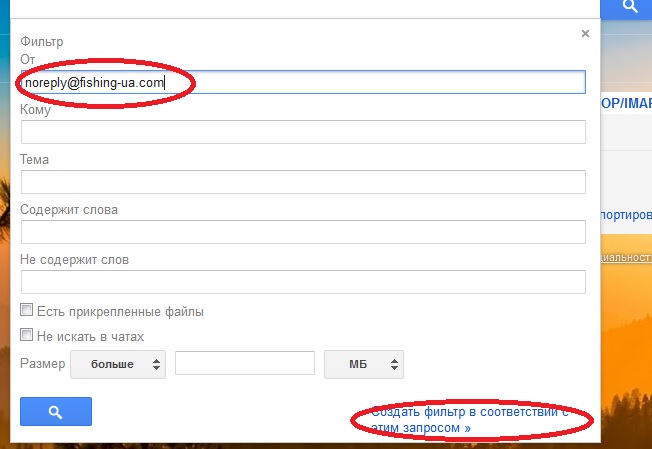Focus the 'Кому' recipient input field
Image resolution: width=652 pixels, height=449 pixels.
click(x=302, y=132)
